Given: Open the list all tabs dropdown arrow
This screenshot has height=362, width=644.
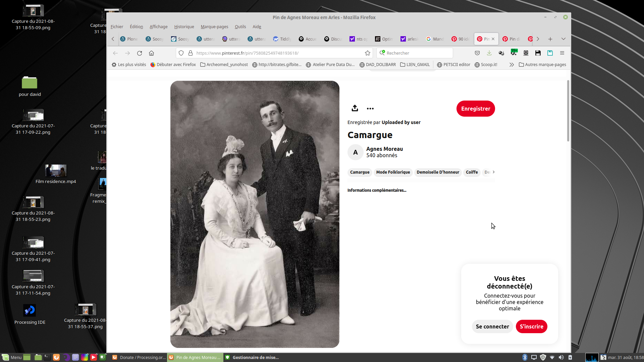Looking at the screenshot, I should click(x=563, y=39).
